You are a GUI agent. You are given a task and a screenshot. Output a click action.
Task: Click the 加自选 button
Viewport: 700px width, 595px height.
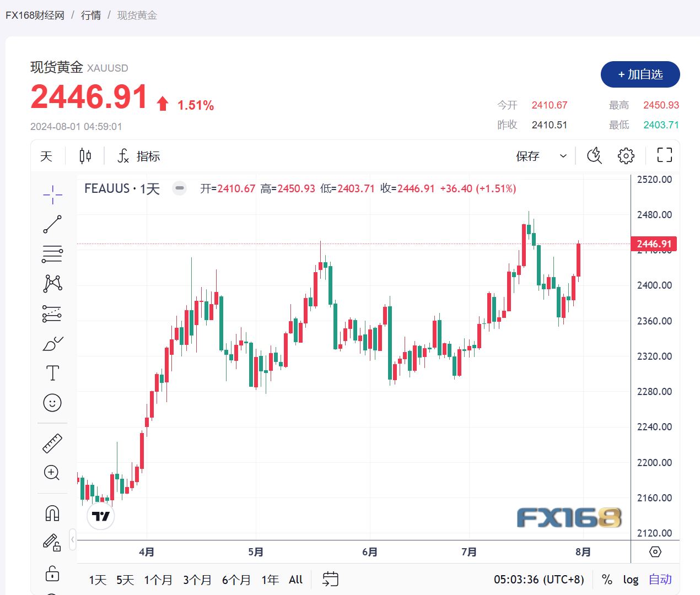[x=640, y=74]
